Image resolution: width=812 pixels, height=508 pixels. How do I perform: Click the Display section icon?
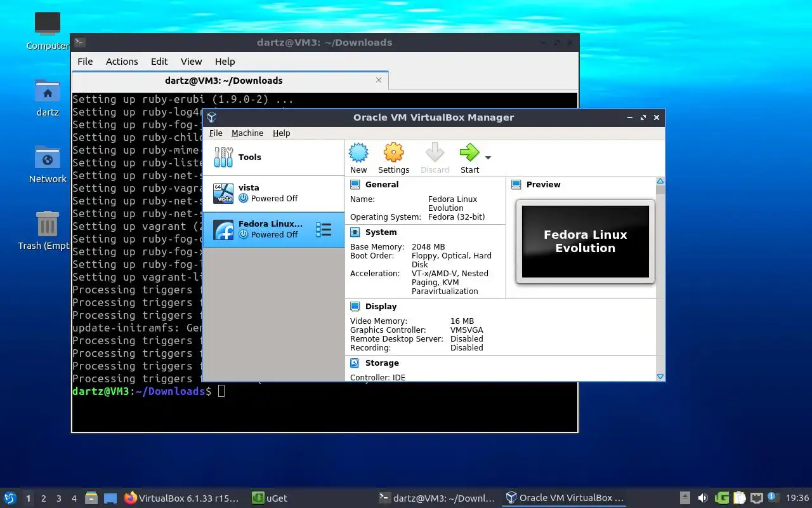pyautogui.click(x=355, y=307)
